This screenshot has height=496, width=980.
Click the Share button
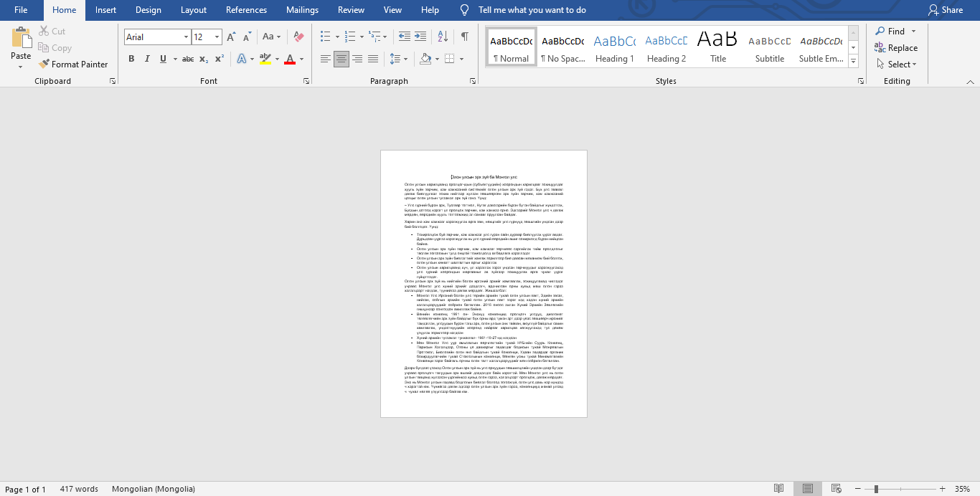pyautogui.click(x=946, y=10)
